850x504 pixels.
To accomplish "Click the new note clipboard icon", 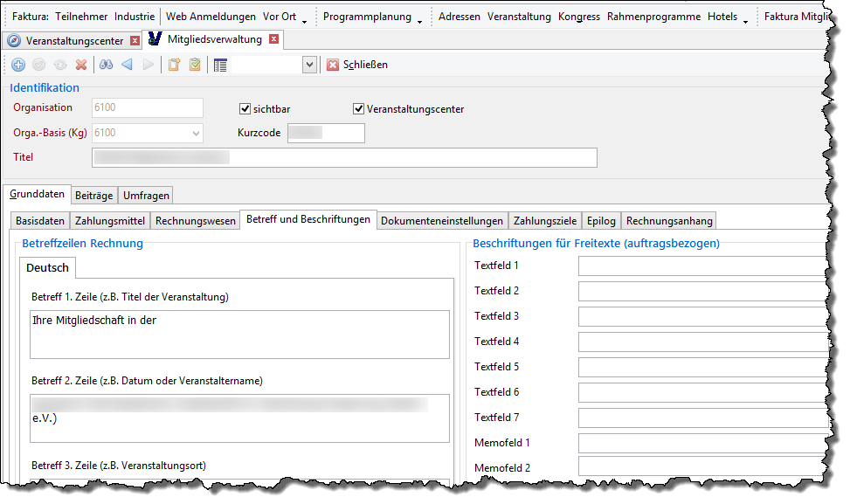I will coord(174,65).
